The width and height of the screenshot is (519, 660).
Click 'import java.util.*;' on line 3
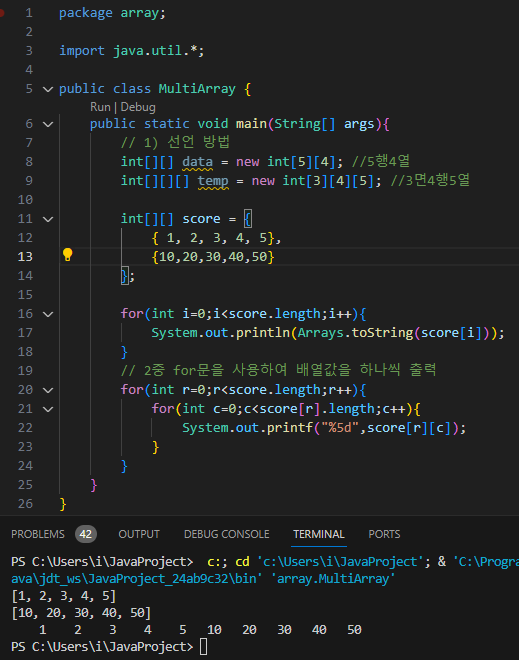click(132, 51)
